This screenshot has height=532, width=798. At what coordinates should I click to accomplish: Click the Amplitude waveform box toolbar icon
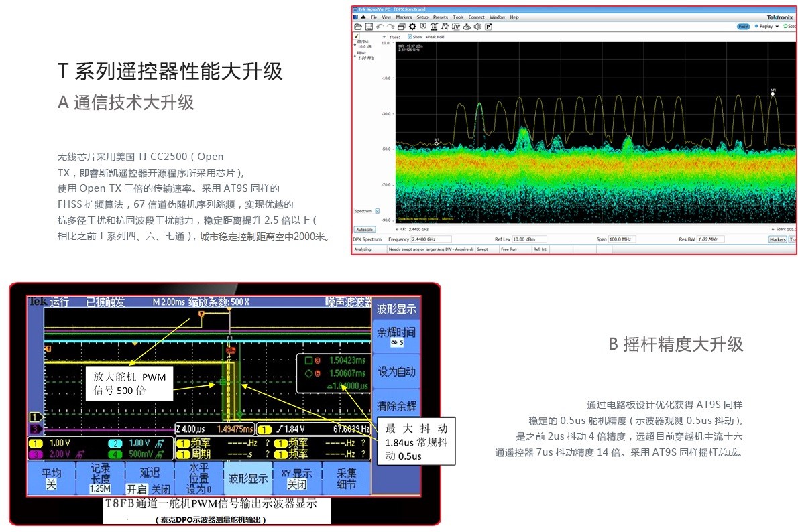click(x=456, y=27)
